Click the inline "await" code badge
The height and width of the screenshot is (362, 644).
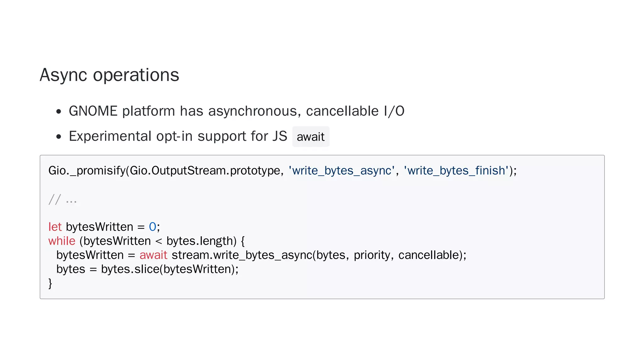311,137
